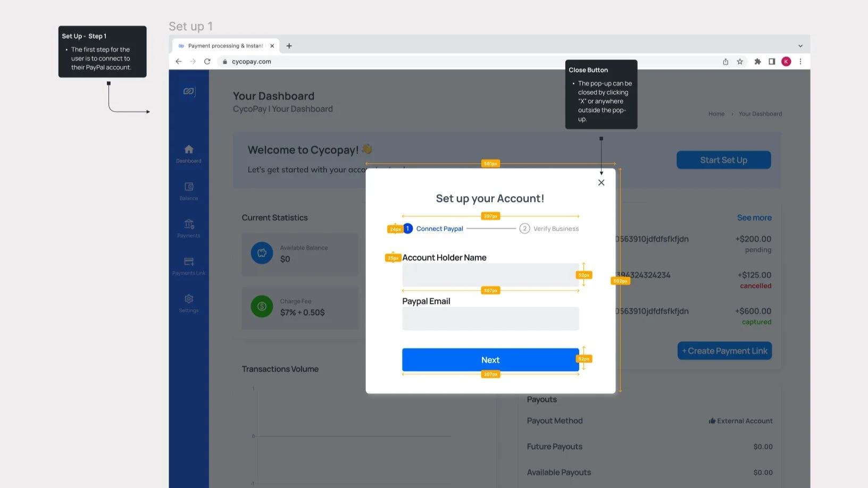Image resolution: width=868 pixels, height=488 pixels.
Task: Click the cycopay.com address bar
Action: pos(468,62)
